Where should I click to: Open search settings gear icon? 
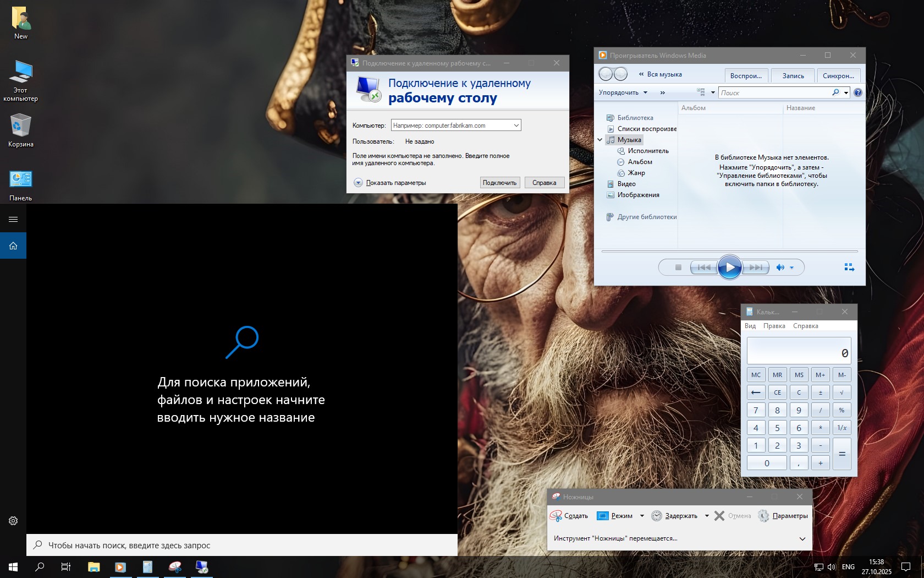pos(13,521)
